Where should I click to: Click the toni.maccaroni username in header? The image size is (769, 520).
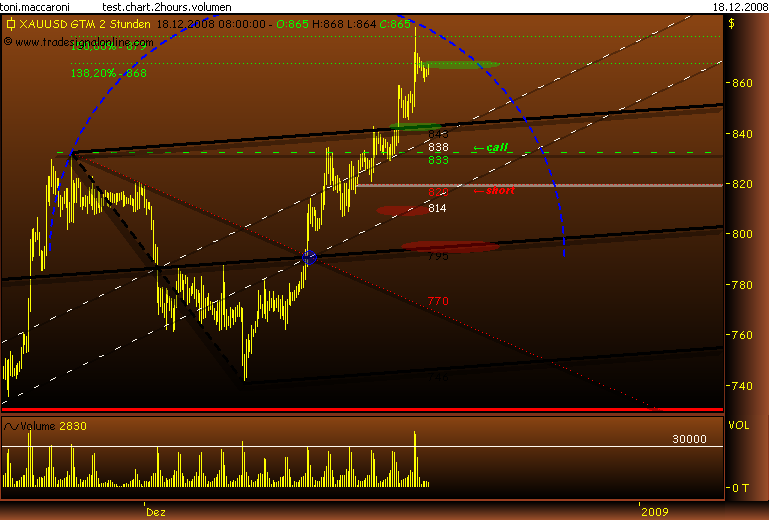point(35,7)
